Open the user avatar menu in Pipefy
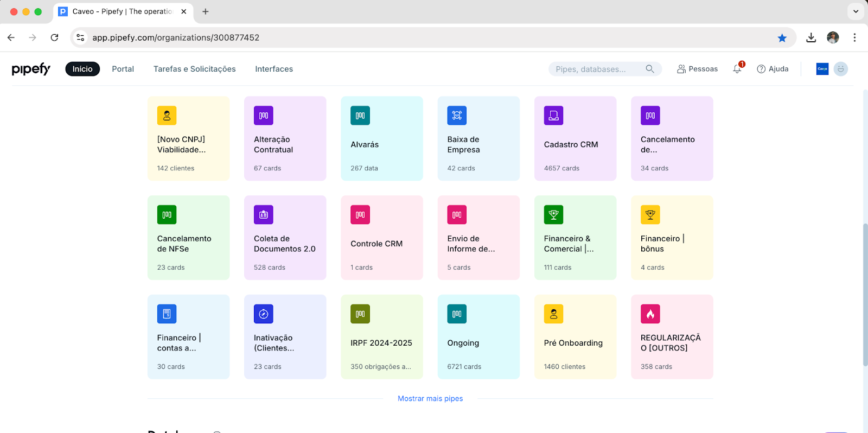The height and width of the screenshot is (433, 868). pyautogui.click(x=840, y=69)
